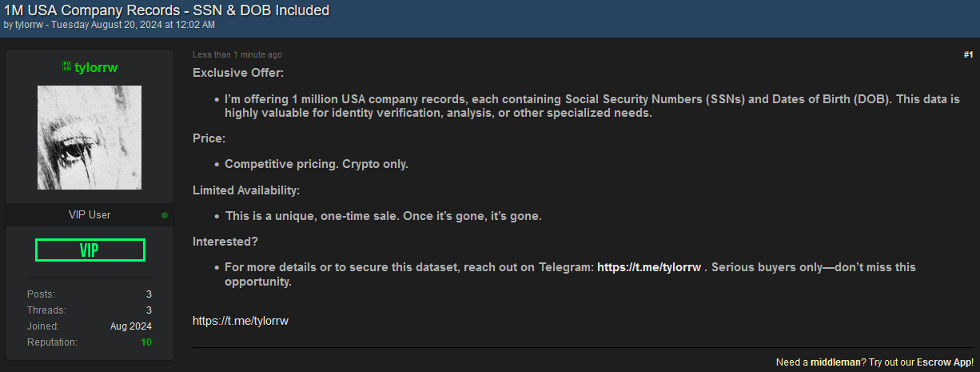Image resolution: width=980 pixels, height=372 pixels.
Task: Follow the bold Telegram link inside the post
Action: [649, 267]
